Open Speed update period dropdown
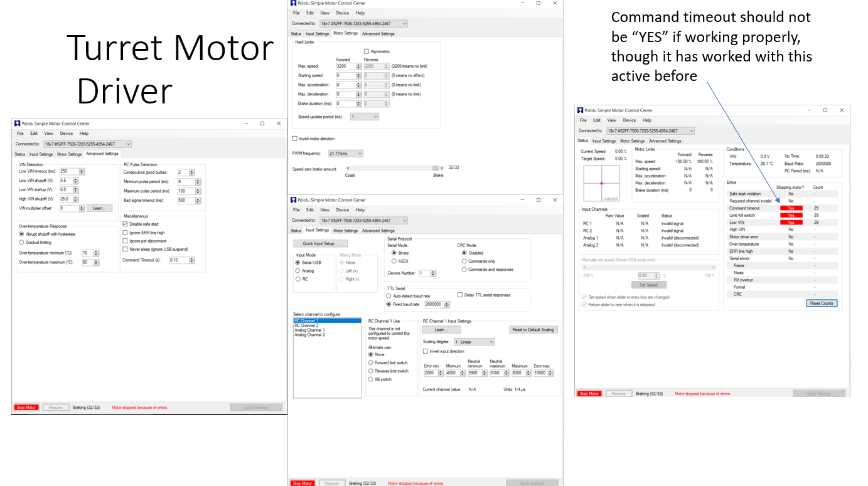Viewport: 868px width, 486px height. [365, 117]
